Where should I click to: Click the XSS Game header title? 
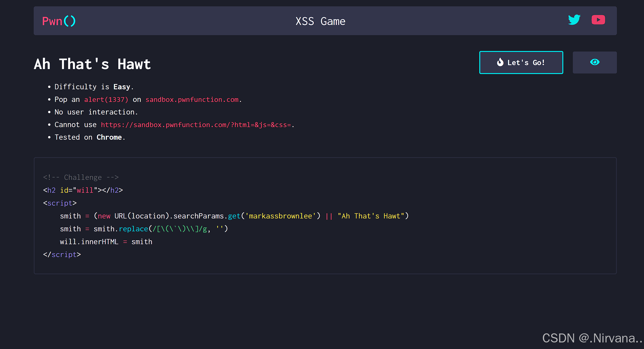tap(320, 21)
